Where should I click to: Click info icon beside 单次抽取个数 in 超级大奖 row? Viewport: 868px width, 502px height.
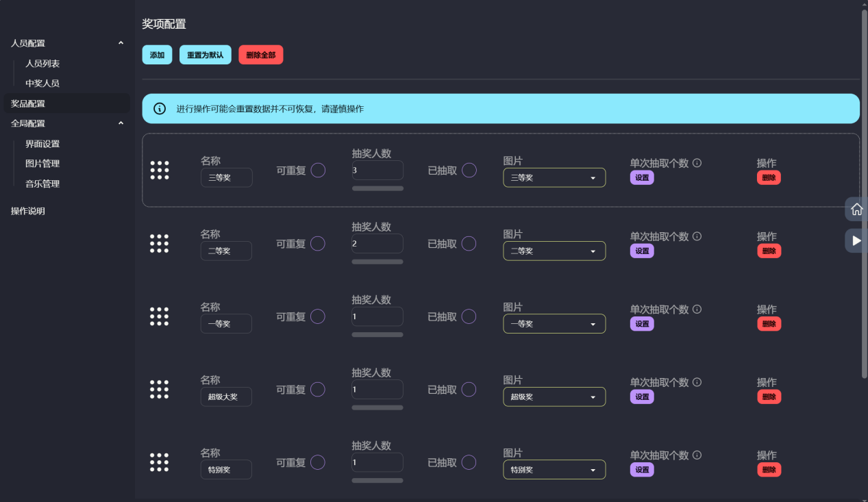(697, 382)
